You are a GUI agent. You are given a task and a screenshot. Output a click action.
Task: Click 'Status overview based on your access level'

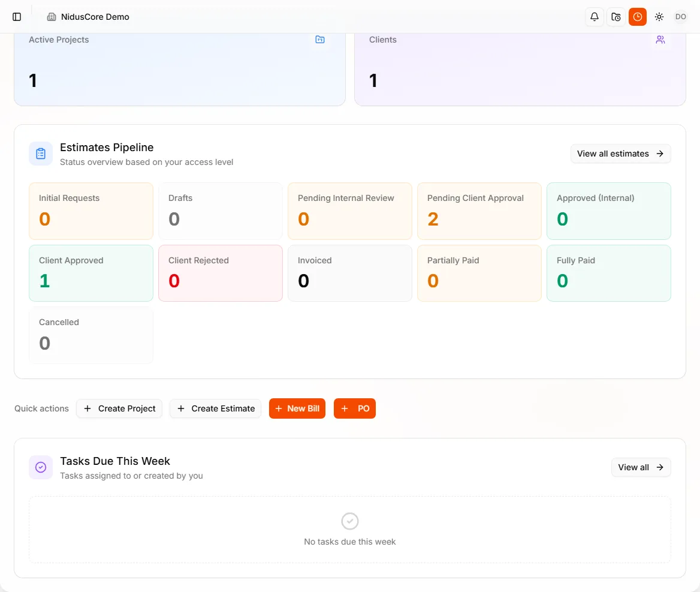pyautogui.click(x=146, y=162)
